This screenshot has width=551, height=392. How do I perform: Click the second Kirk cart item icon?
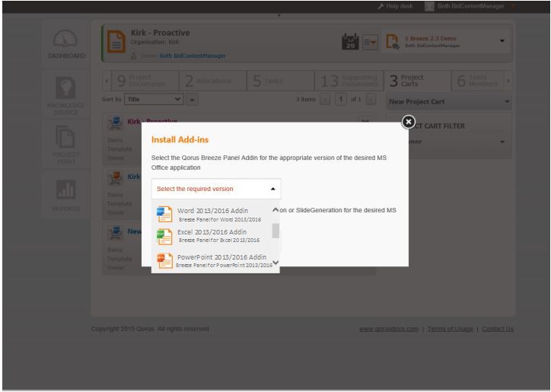coord(115,177)
